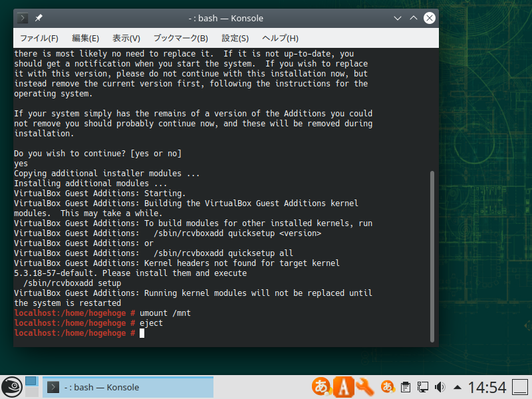Pin the Konsole window on all desktops
The height and width of the screenshot is (399, 532).
tap(39, 18)
